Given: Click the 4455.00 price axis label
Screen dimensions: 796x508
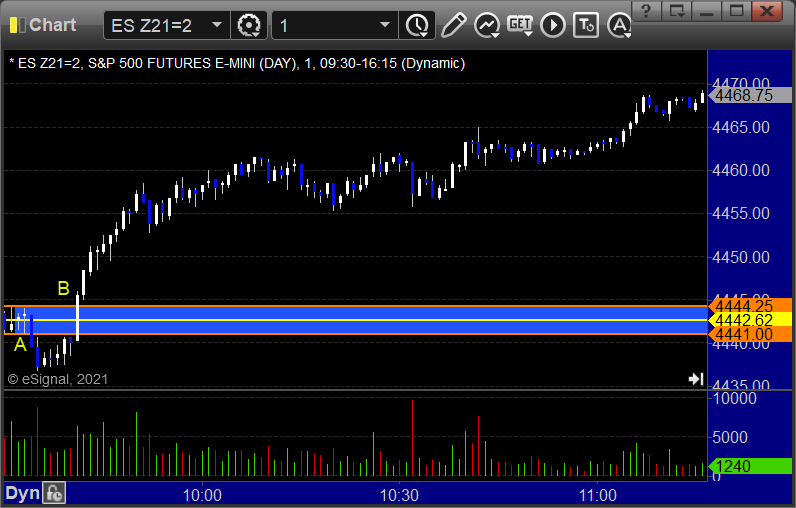Looking at the screenshot, I should [741, 213].
